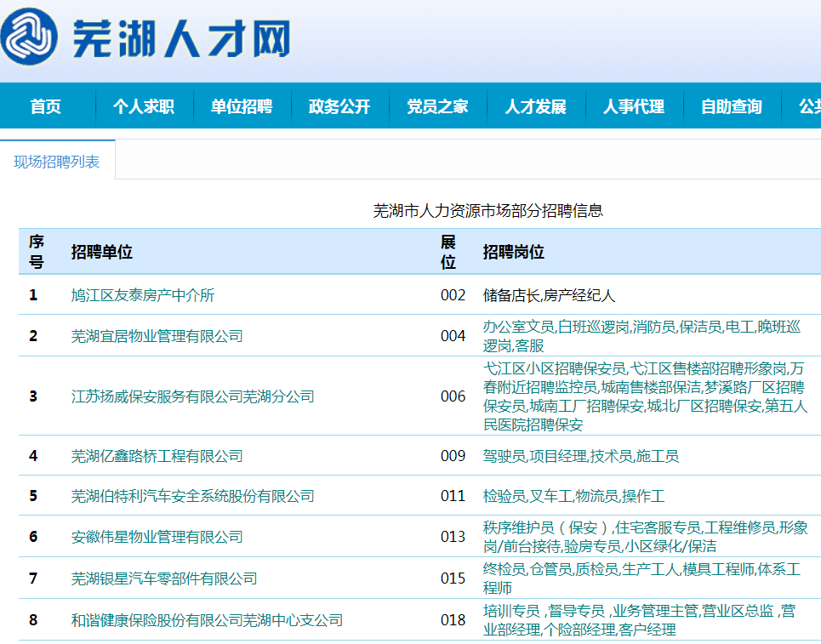Go to 首页 in navigation bar
The height and width of the screenshot is (644, 821).
46,106
